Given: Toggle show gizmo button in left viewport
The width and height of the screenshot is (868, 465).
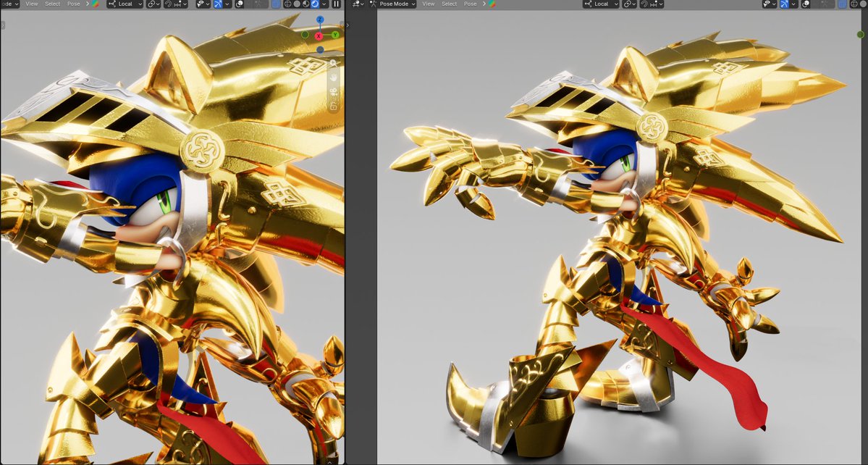Looking at the screenshot, I should [x=218, y=4].
